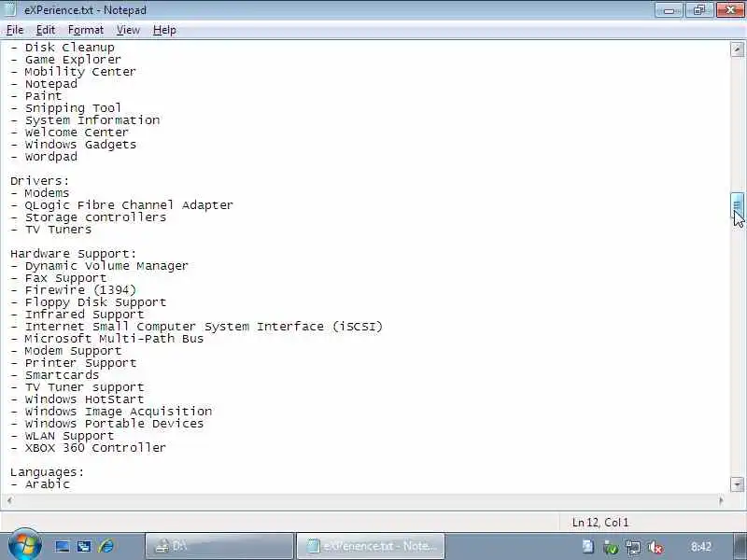747x560 pixels.
Task: Click Switch between windows quick launch icon
Action: point(84,546)
